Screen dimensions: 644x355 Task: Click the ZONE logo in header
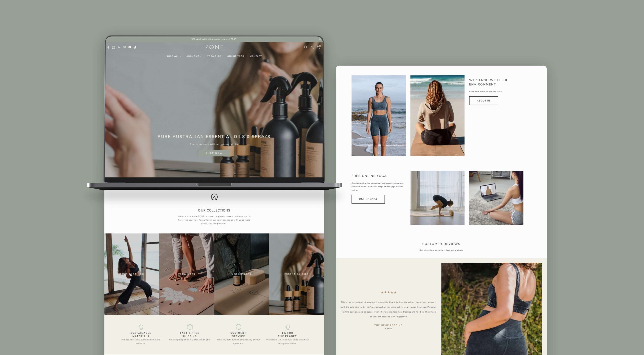click(214, 47)
